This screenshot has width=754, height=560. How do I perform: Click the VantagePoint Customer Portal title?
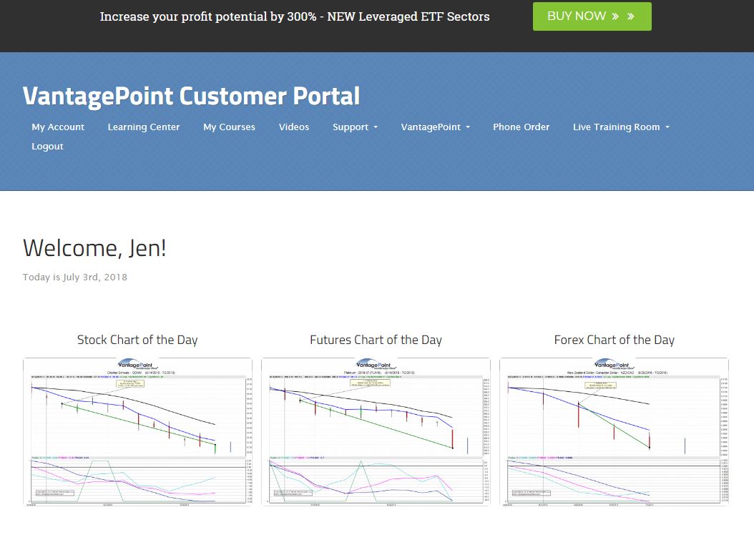(x=191, y=95)
